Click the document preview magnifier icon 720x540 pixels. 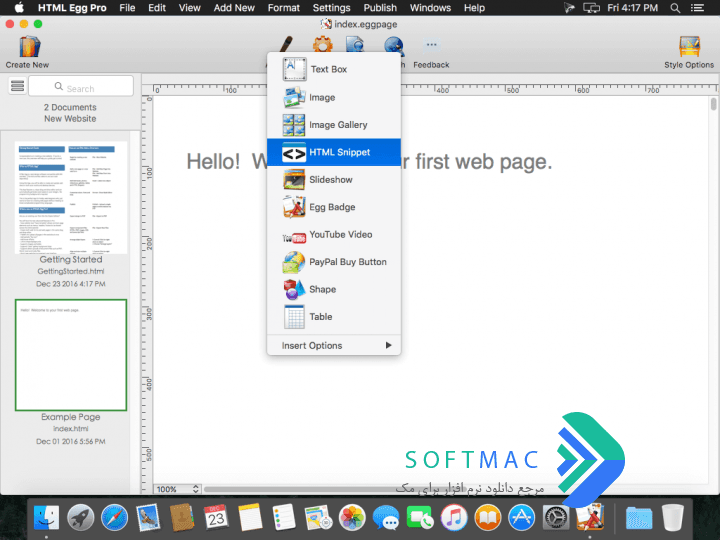click(x=355, y=45)
